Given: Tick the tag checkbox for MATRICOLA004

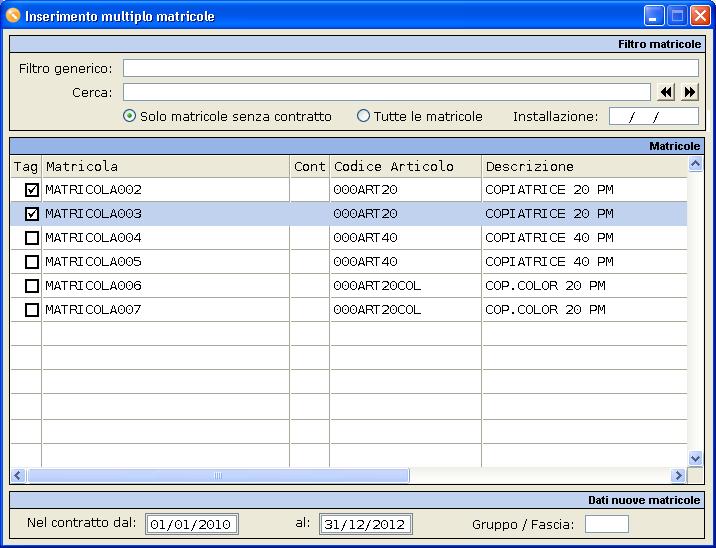Looking at the screenshot, I should 32,238.
